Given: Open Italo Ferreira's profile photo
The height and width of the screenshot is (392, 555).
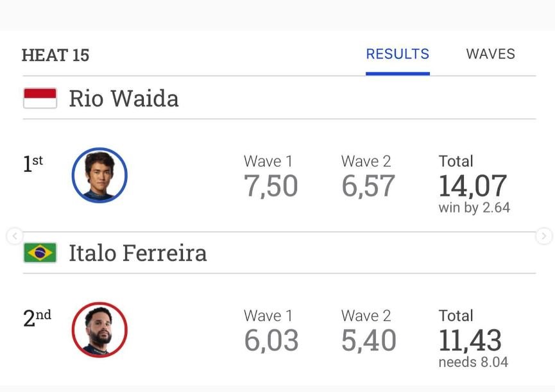Looking at the screenshot, I should [99, 330].
